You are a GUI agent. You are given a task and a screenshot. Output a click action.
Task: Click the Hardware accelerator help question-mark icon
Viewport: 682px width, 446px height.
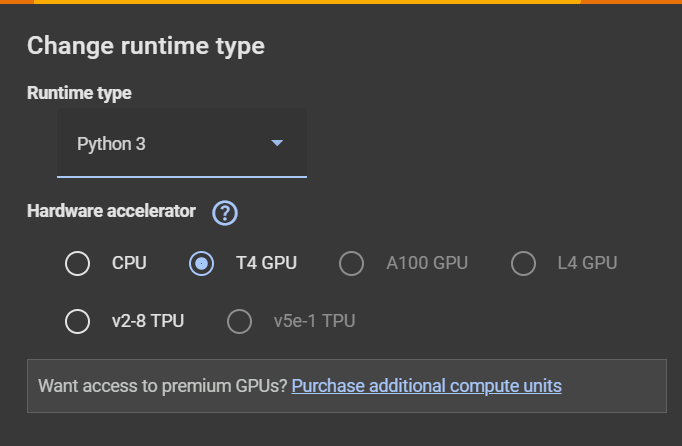[x=225, y=212]
